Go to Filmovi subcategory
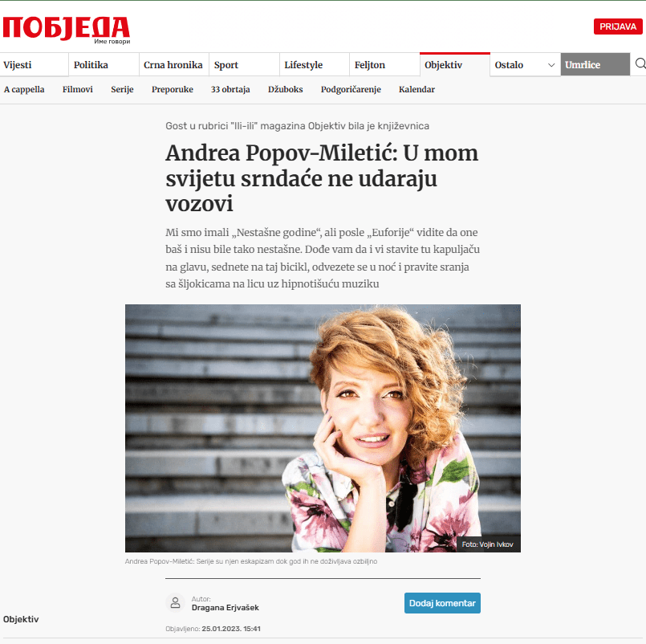Screen dimensions: 646x644 pyautogui.click(x=78, y=89)
